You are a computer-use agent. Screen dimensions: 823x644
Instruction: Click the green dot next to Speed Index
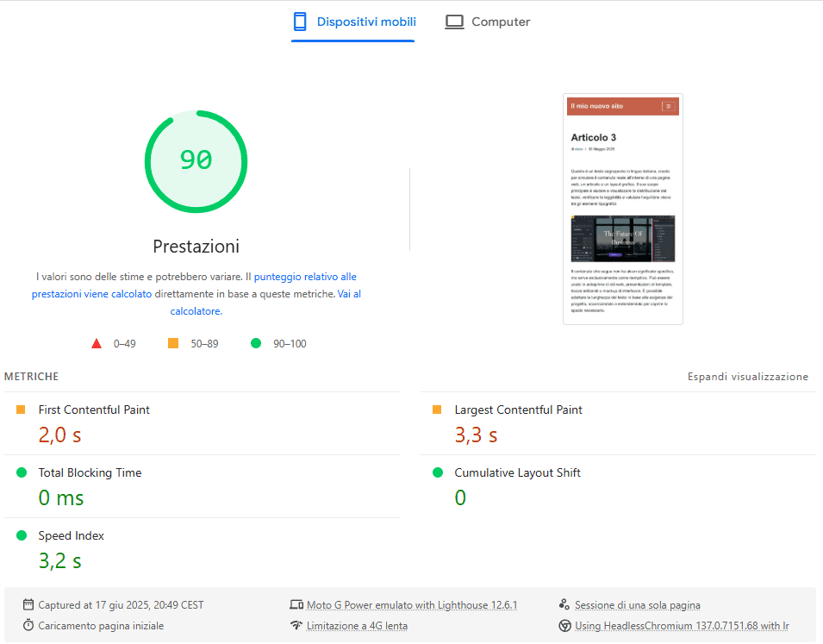point(22,535)
